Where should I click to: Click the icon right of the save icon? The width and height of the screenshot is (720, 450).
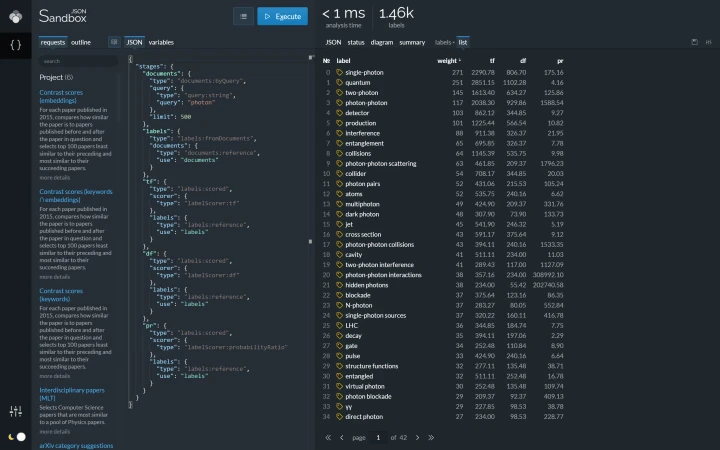coord(709,42)
